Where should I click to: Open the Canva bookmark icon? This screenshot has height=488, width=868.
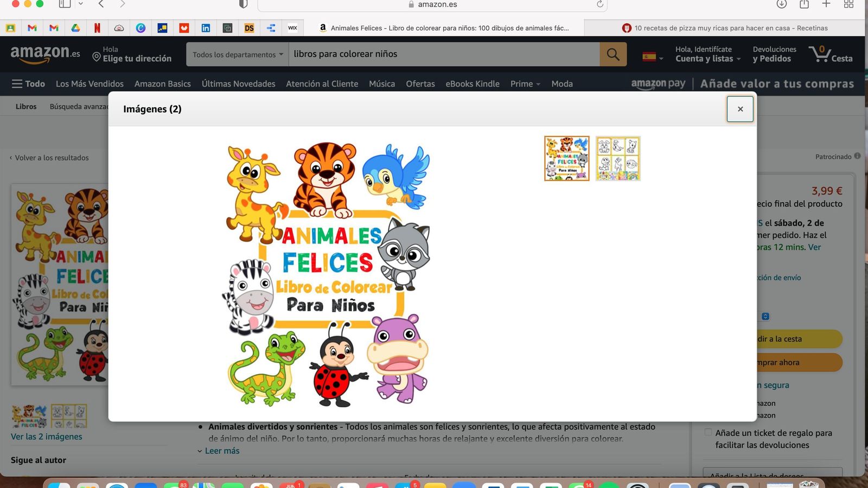coord(141,28)
